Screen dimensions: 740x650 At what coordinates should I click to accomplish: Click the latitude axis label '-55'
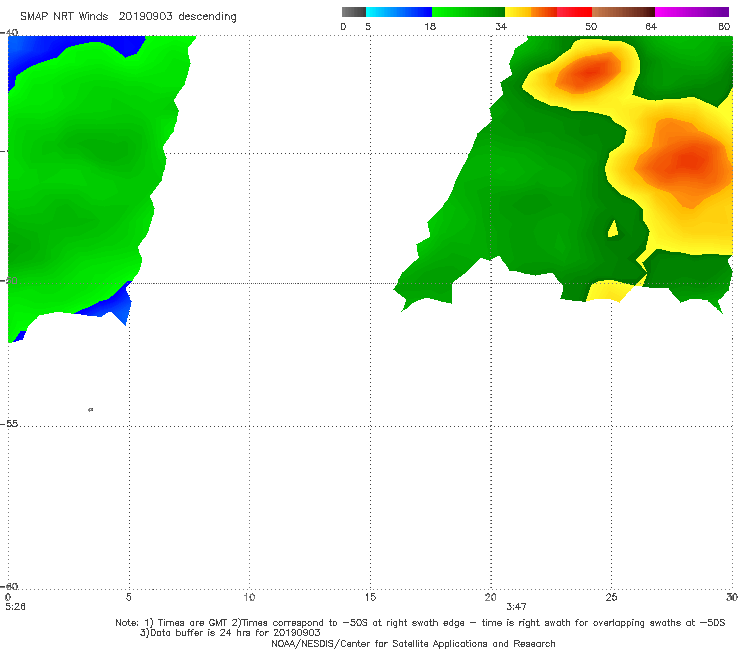pos(9,424)
